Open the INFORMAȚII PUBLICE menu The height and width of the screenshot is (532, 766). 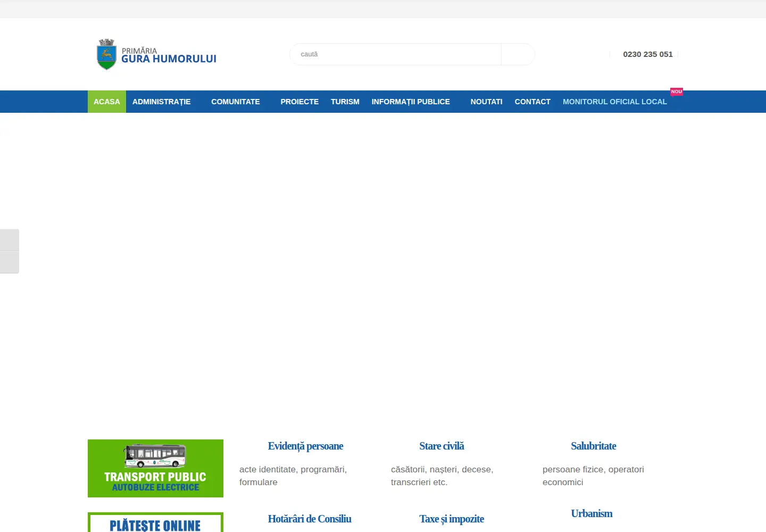411,102
